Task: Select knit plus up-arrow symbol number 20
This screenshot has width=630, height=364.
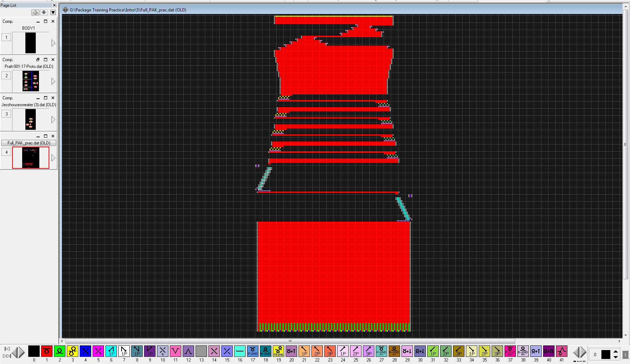Action: point(291,351)
